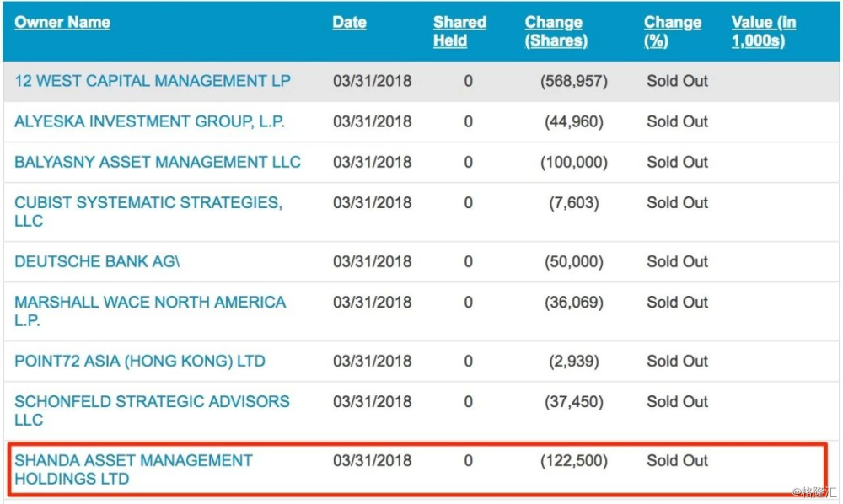The image size is (843, 504).
Task: View Deutsche Bank AG owner details
Action: coord(97,262)
